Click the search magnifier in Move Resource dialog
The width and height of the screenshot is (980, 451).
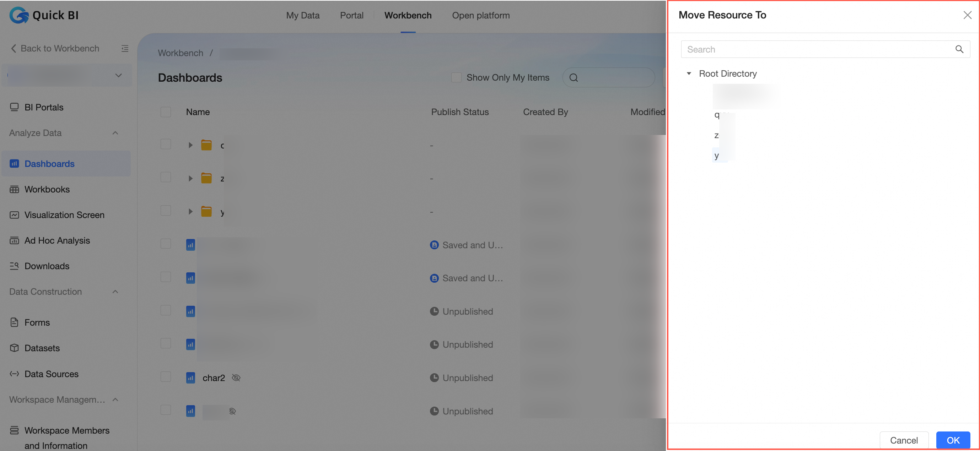point(959,49)
